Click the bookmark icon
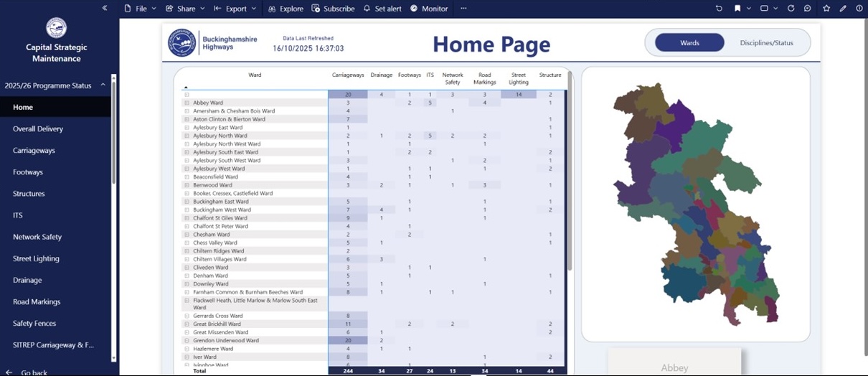868x376 pixels. tap(737, 9)
